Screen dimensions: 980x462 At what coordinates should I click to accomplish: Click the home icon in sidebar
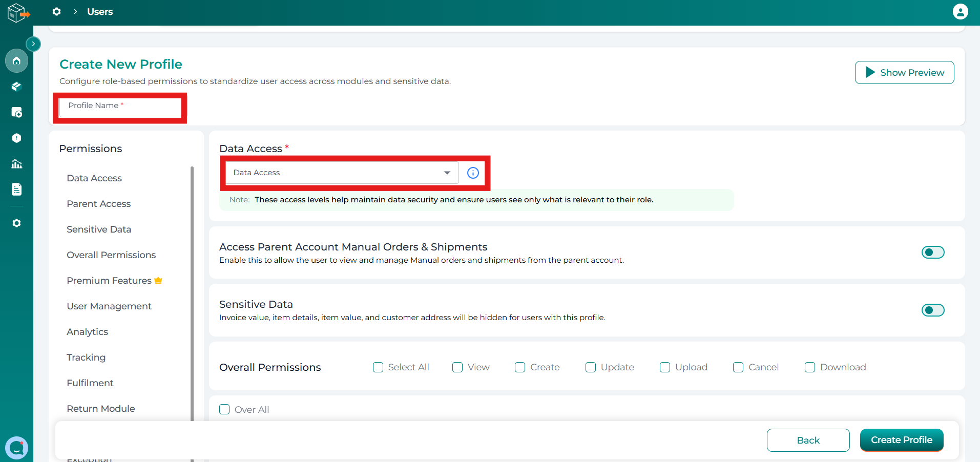(16, 61)
